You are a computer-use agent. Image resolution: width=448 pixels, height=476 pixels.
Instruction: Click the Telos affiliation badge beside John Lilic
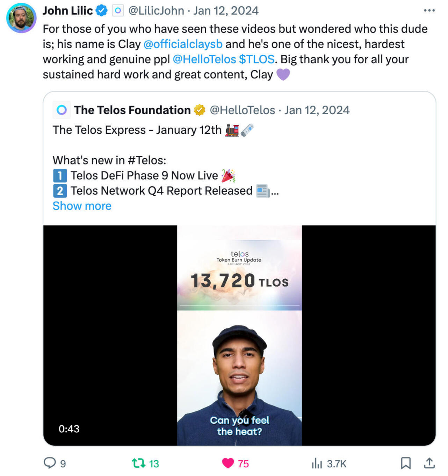click(118, 11)
